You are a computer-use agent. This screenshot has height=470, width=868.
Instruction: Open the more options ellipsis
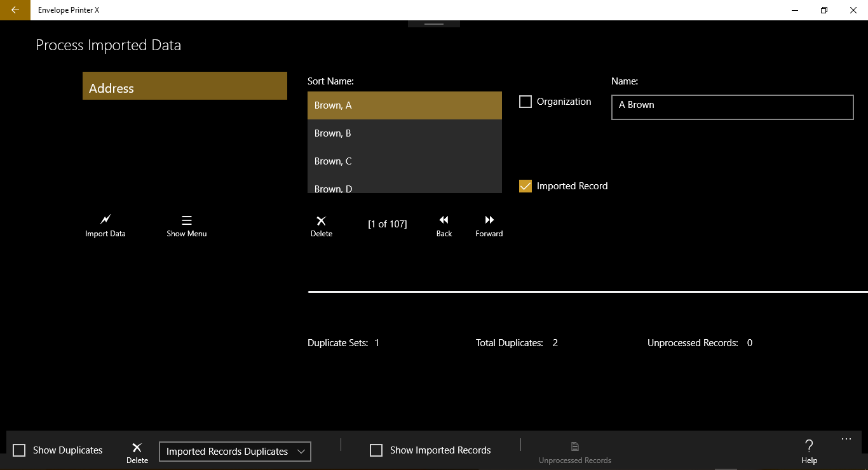click(x=846, y=439)
